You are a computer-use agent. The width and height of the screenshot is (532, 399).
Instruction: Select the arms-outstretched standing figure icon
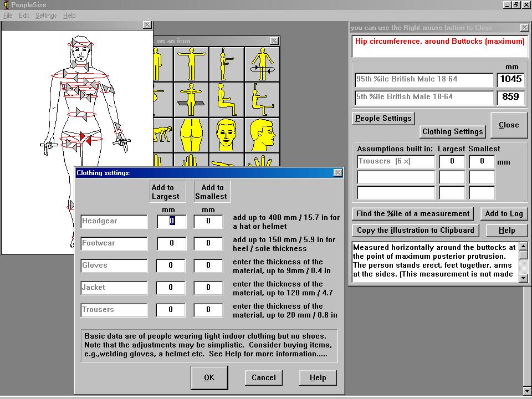192,64
